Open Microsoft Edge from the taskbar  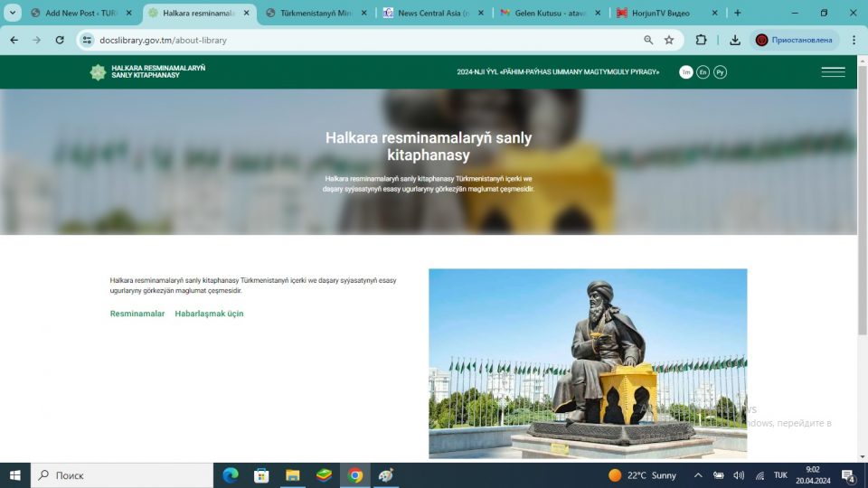tap(231, 475)
